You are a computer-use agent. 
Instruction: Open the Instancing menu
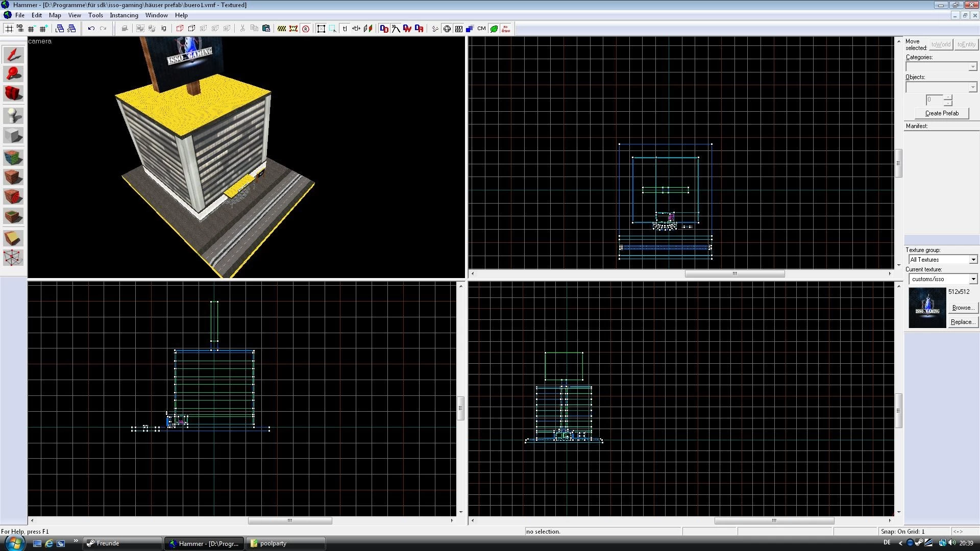[124, 15]
